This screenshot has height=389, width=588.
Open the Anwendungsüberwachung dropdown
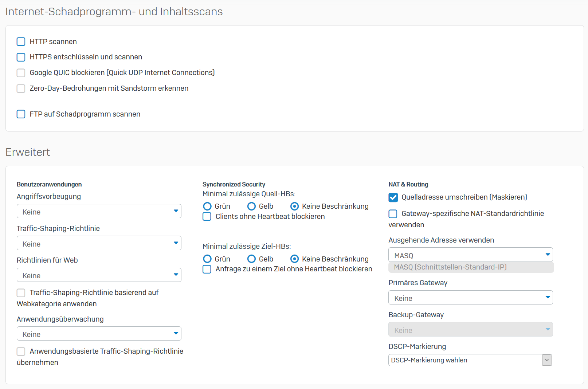point(99,334)
